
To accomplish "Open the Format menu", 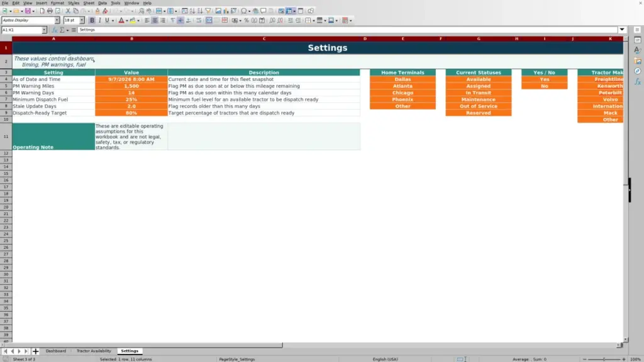I will click(x=57, y=3).
